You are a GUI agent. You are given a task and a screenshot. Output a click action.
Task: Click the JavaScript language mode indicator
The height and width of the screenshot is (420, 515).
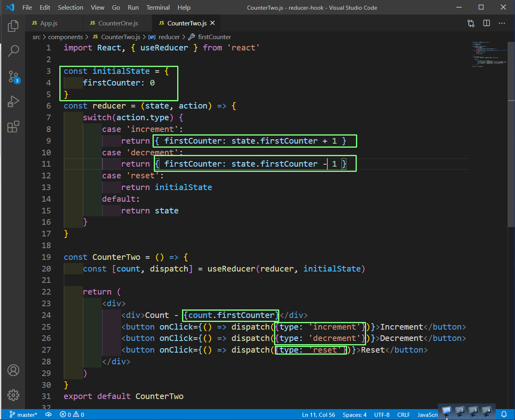coord(427,414)
